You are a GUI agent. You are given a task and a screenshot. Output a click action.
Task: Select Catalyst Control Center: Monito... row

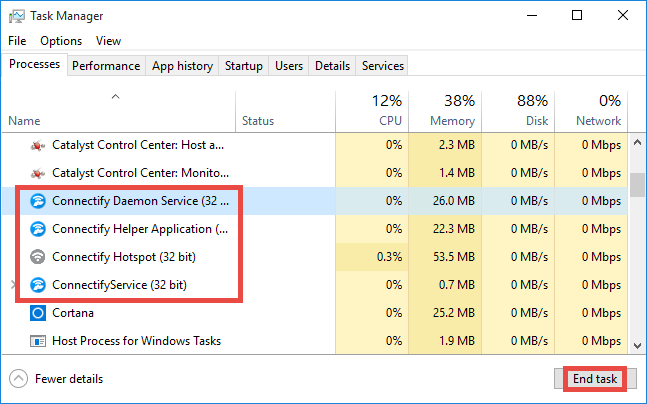point(315,173)
